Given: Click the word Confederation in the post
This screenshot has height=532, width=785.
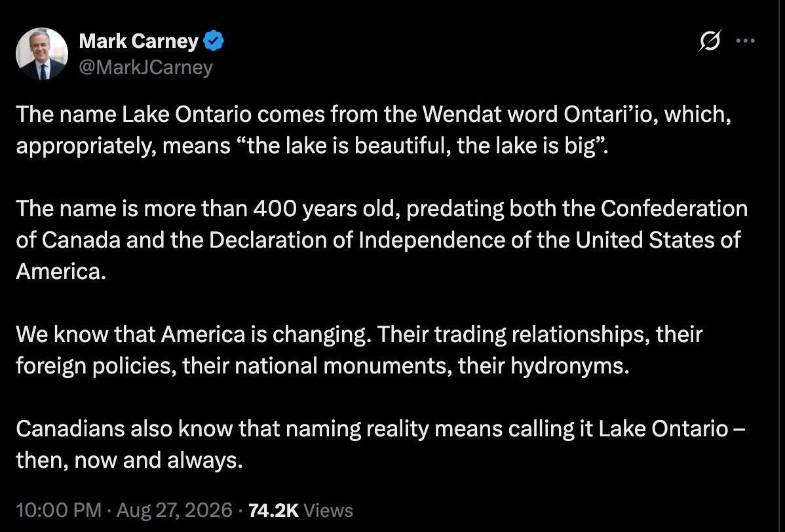Looking at the screenshot, I should click(x=674, y=209).
